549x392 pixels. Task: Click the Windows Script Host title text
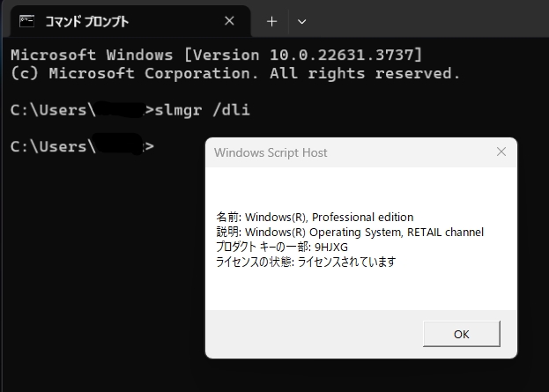271,152
